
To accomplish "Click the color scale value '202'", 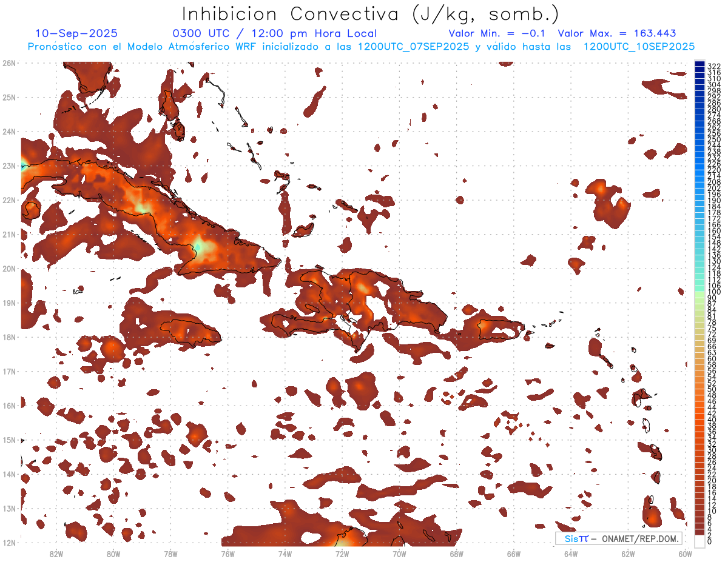I will click(714, 189).
